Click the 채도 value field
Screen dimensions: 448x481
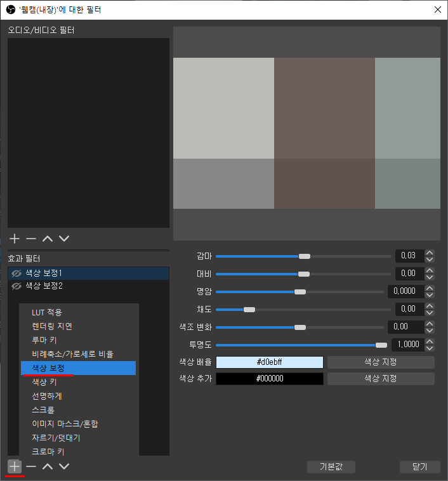410,309
